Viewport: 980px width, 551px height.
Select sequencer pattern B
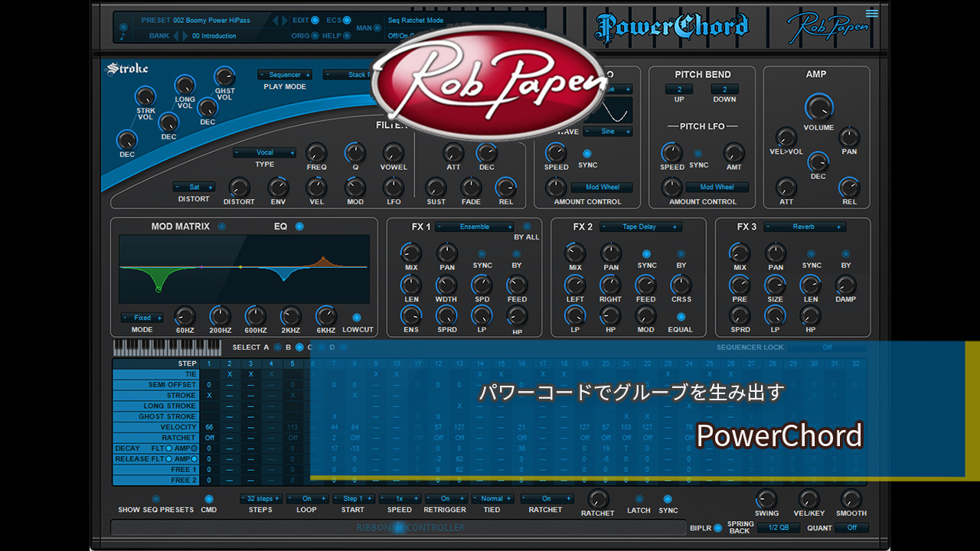point(299,347)
